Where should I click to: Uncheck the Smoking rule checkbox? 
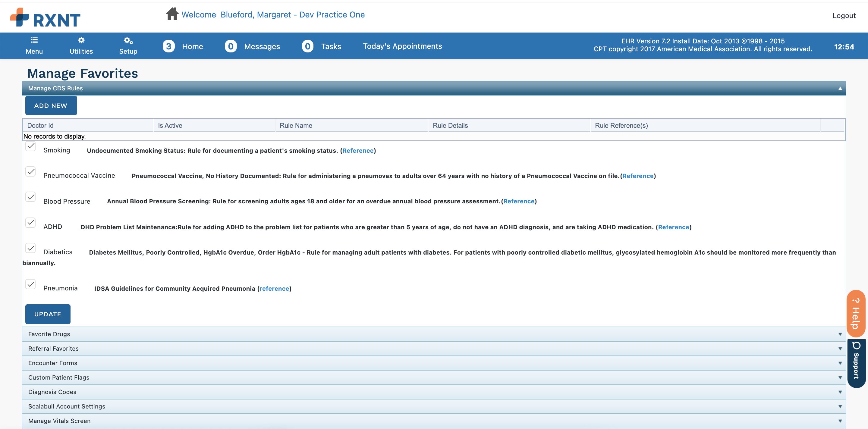[x=31, y=146]
